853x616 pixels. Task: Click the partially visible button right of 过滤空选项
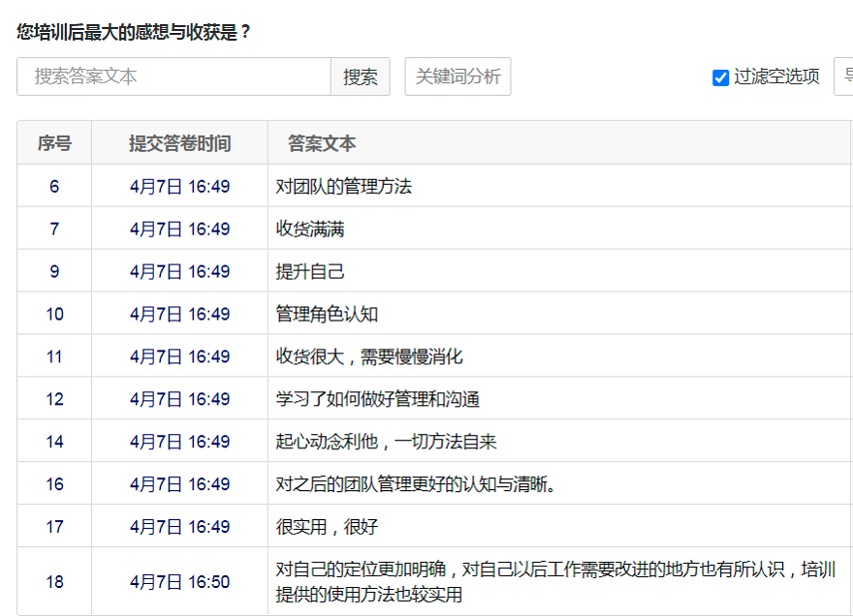pyautogui.click(x=844, y=77)
